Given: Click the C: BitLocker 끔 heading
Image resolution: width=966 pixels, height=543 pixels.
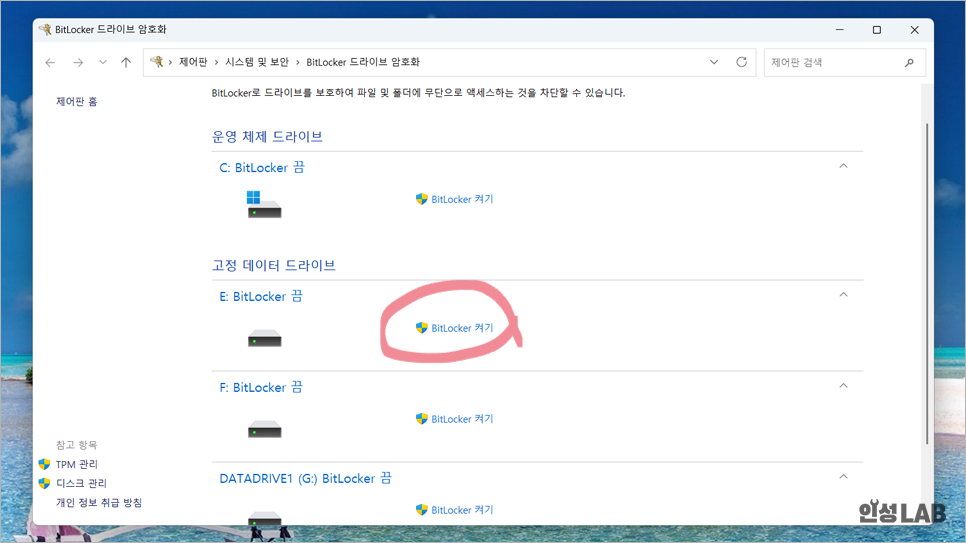Looking at the screenshot, I should (x=262, y=168).
